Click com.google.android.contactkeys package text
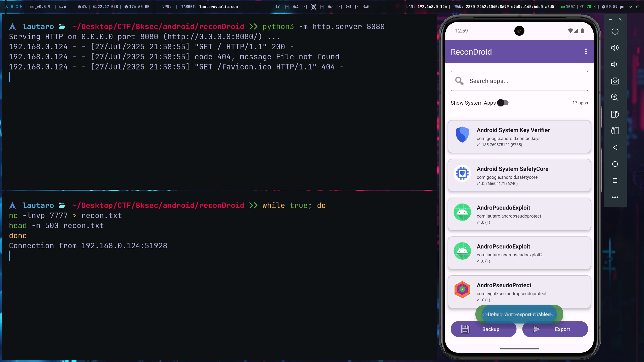Viewport: 644px width, 362px height. click(x=509, y=138)
